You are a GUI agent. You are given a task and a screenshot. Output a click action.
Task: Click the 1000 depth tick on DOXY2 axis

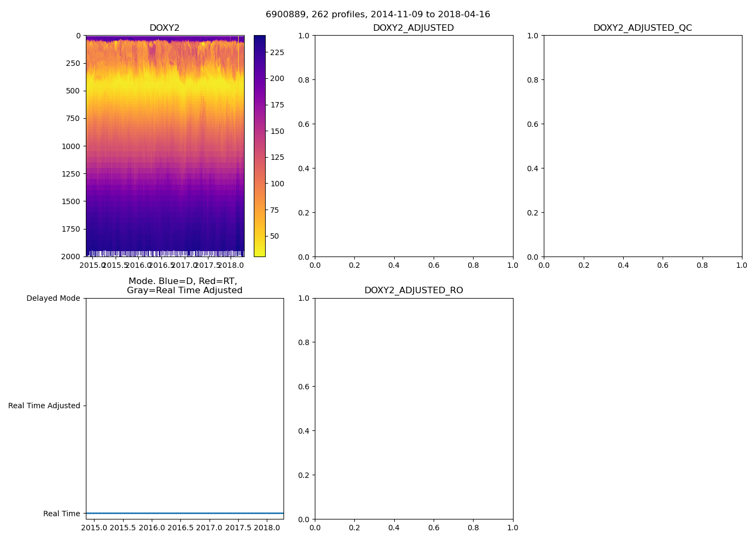71,146
